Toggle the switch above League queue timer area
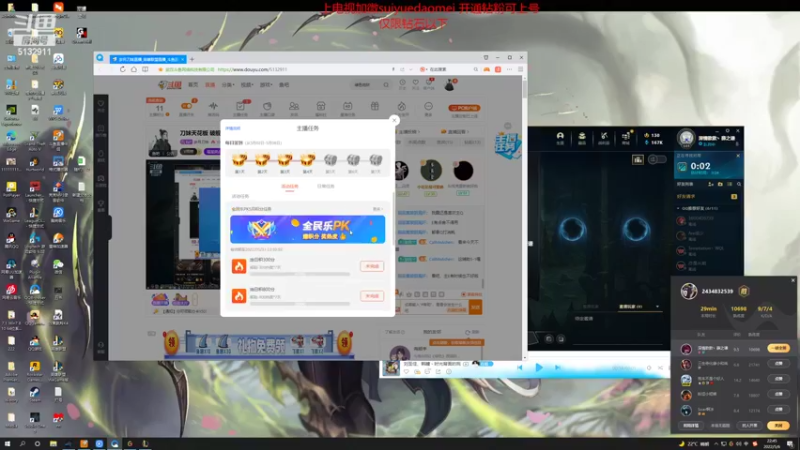The width and height of the screenshot is (800, 450). 657,160
